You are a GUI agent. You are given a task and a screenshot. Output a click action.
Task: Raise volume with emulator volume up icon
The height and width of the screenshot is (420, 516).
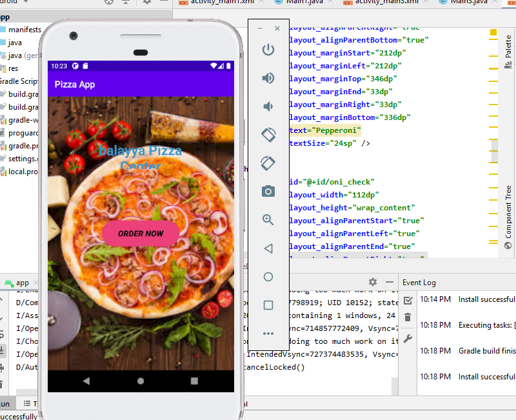click(268, 78)
